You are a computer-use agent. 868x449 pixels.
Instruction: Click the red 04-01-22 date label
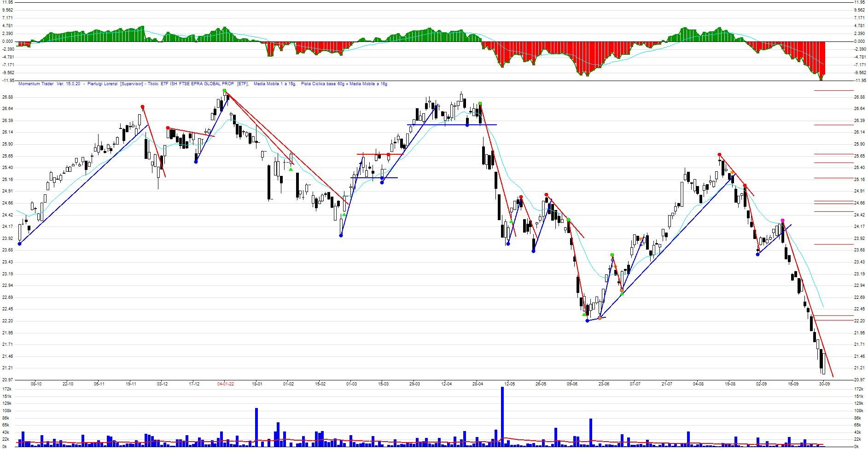(x=225, y=384)
